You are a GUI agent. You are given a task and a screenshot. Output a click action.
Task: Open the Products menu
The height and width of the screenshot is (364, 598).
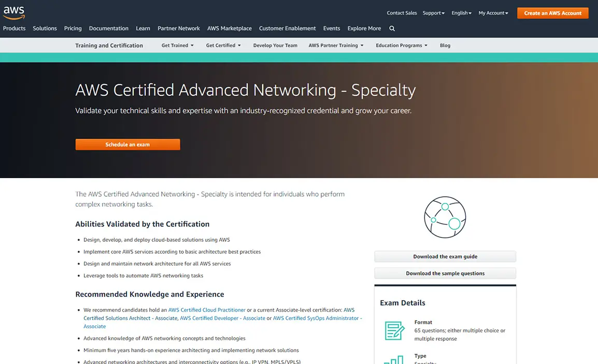(14, 28)
